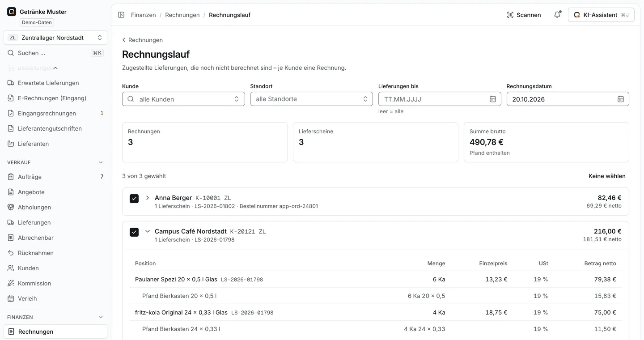Go back via the Rechnungen link
644x340 pixels.
click(142, 40)
